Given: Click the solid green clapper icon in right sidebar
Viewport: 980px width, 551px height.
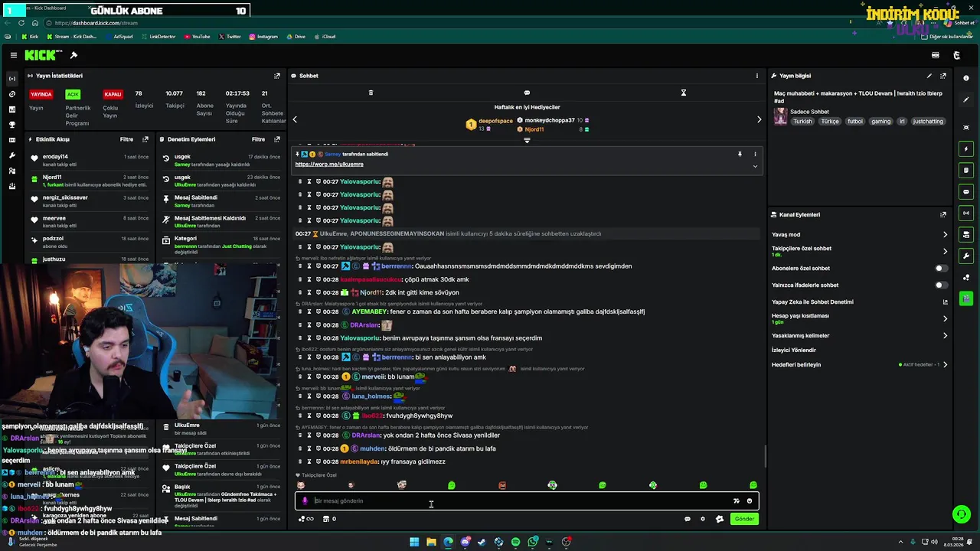Looking at the screenshot, I should click(x=966, y=298).
